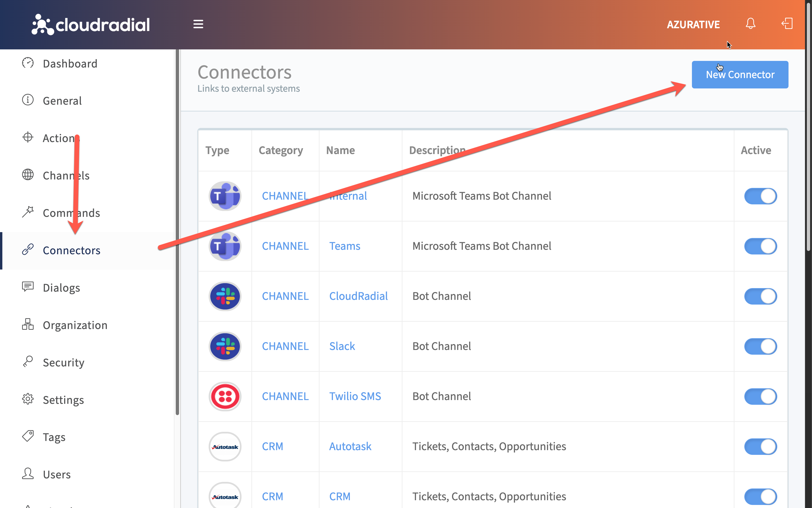Click the Connectors chain link icon
Image resolution: width=812 pixels, height=508 pixels.
pyautogui.click(x=28, y=250)
